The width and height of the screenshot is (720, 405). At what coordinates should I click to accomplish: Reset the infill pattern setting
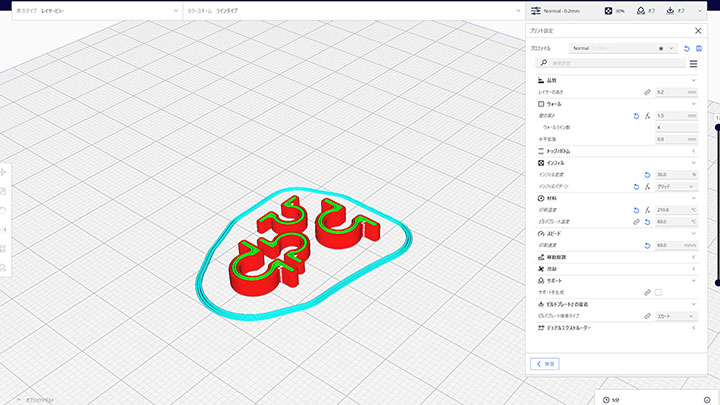click(636, 187)
